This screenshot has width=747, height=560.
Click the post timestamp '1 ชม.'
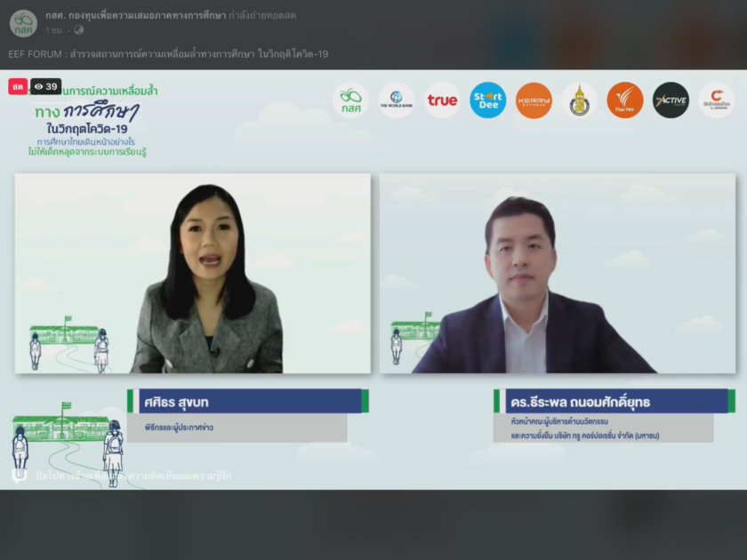tap(55, 30)
